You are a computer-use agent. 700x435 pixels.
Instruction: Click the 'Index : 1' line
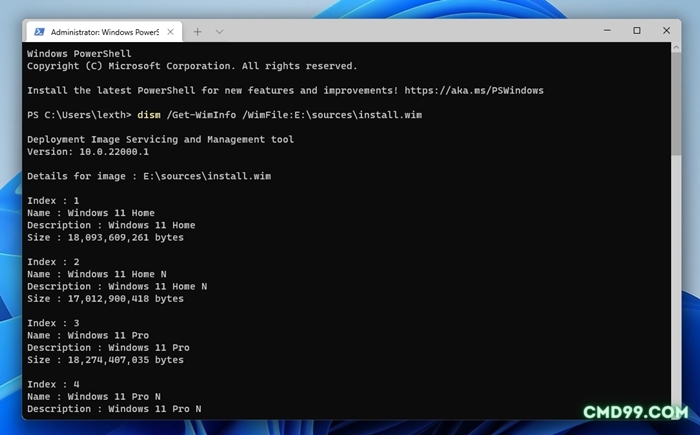(53, 201)
